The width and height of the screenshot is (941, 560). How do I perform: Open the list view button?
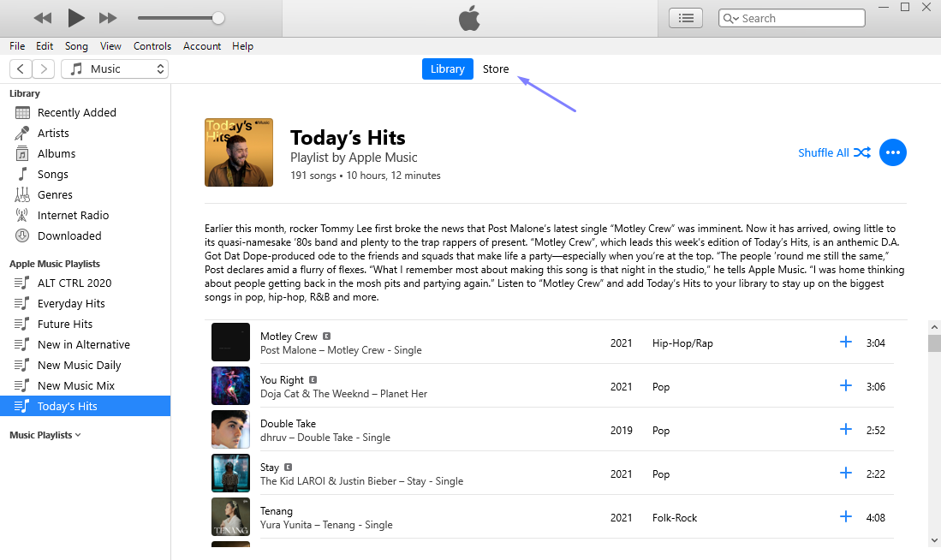coord(685,18)
